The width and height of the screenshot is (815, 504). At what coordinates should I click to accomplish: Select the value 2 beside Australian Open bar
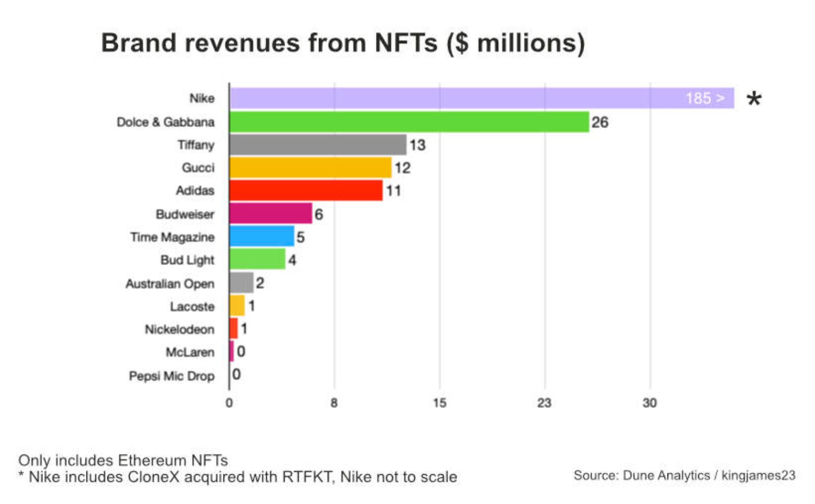click(x=260, y=283)
